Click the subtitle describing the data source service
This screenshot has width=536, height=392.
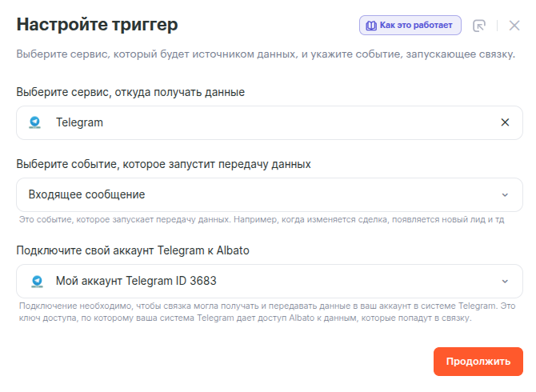click(266, 54)
